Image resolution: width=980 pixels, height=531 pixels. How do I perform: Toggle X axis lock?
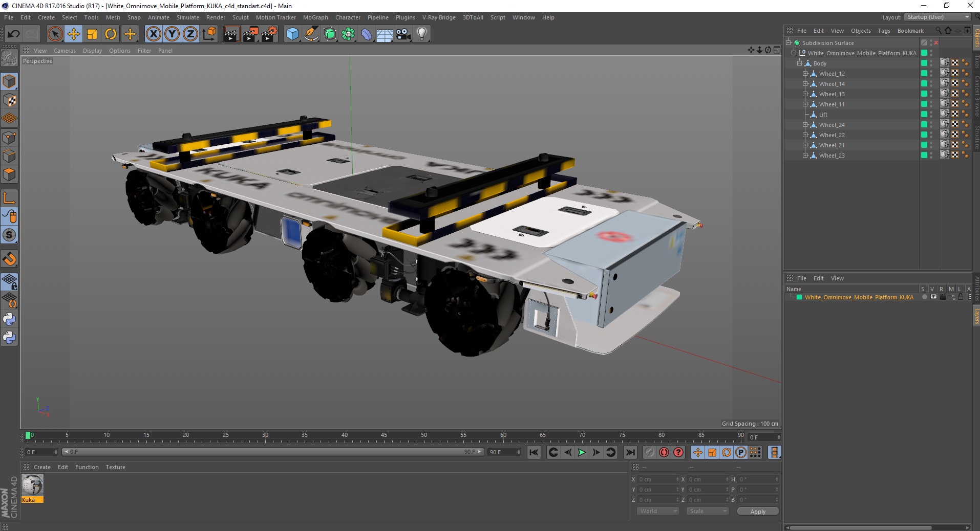[x=153, y=34]
